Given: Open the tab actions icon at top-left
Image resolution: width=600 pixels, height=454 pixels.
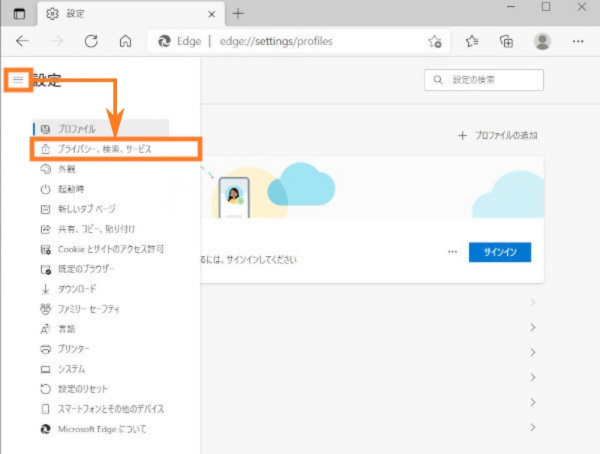Looking at the screenshot, I should click(19, 13).
